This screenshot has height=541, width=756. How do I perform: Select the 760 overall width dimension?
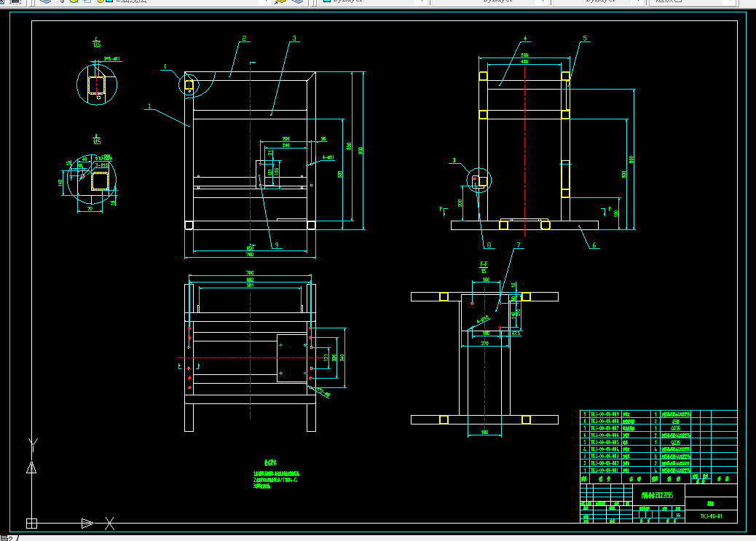pos(250,255)
